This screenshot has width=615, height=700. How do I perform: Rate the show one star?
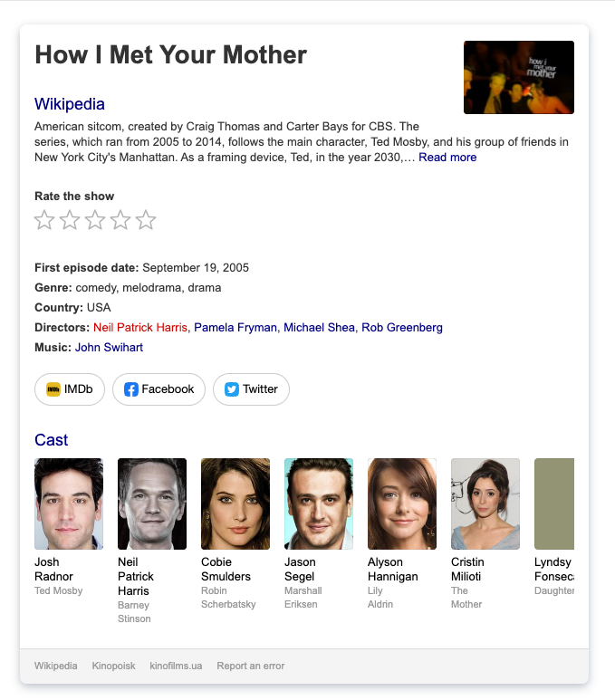[44, 220]
